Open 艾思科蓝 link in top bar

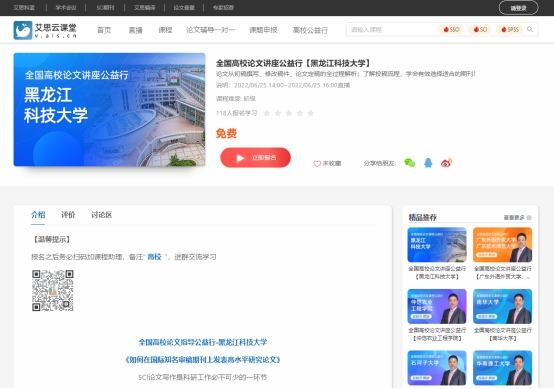[x=24, y=8]
